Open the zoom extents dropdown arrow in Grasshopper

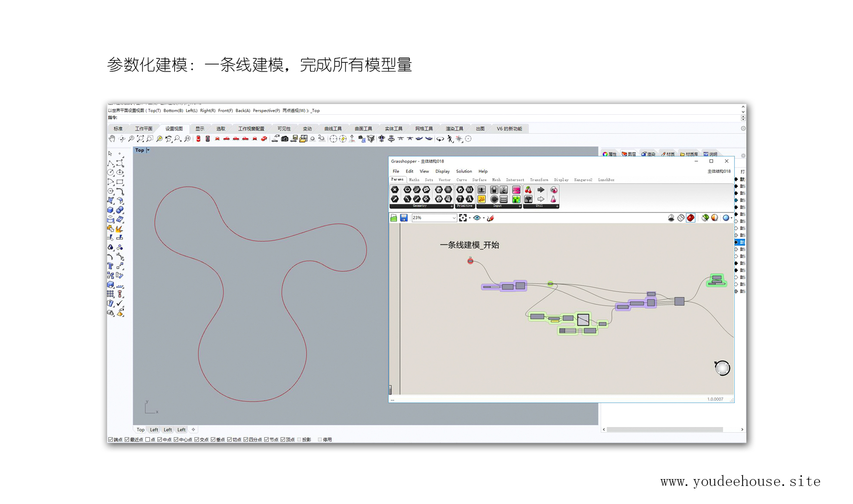[469, 218]
